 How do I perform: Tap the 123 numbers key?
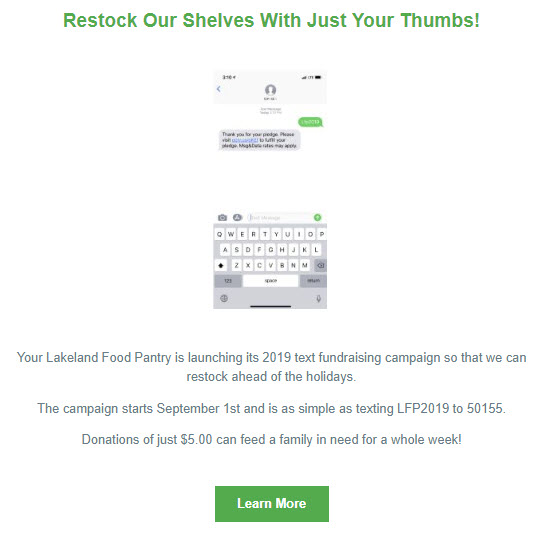228,281
